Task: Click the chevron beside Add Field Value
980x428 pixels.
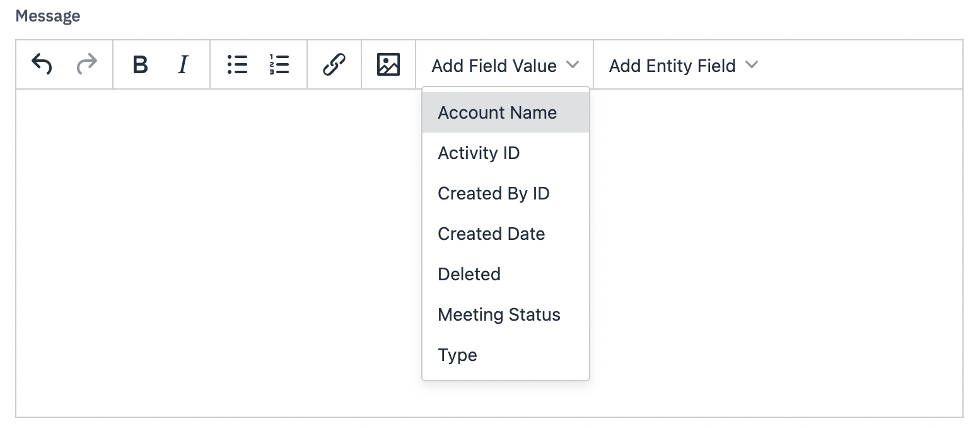Action: [x=572, y=64]
